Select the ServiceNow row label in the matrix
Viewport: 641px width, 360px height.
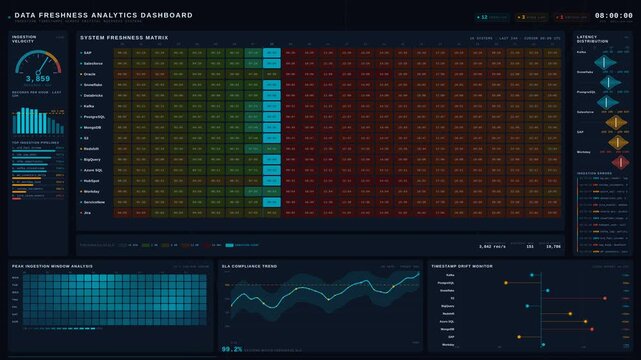94,202
